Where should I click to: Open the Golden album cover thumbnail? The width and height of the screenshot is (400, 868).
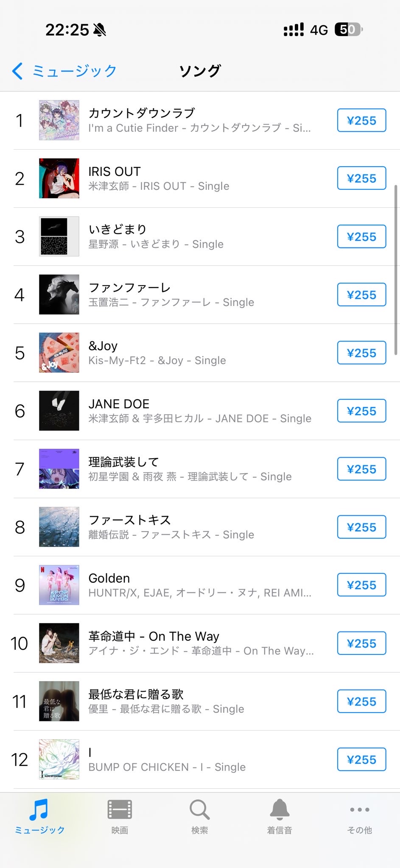(59, 585)
